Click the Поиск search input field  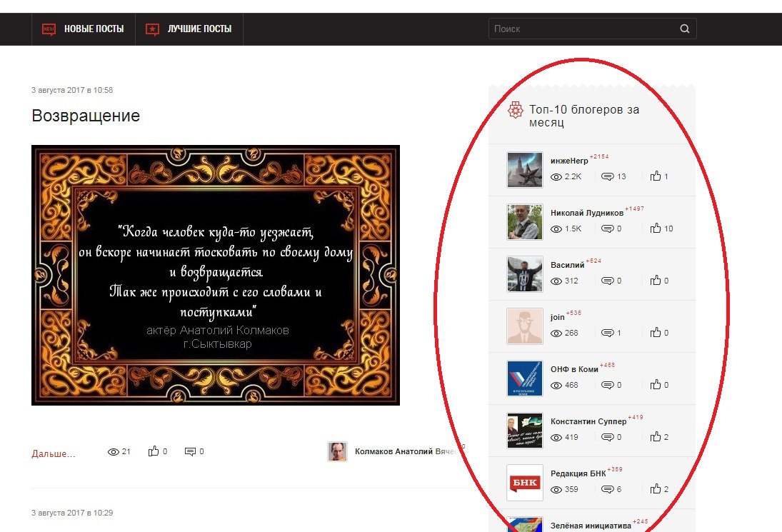(x=582, y=29)
